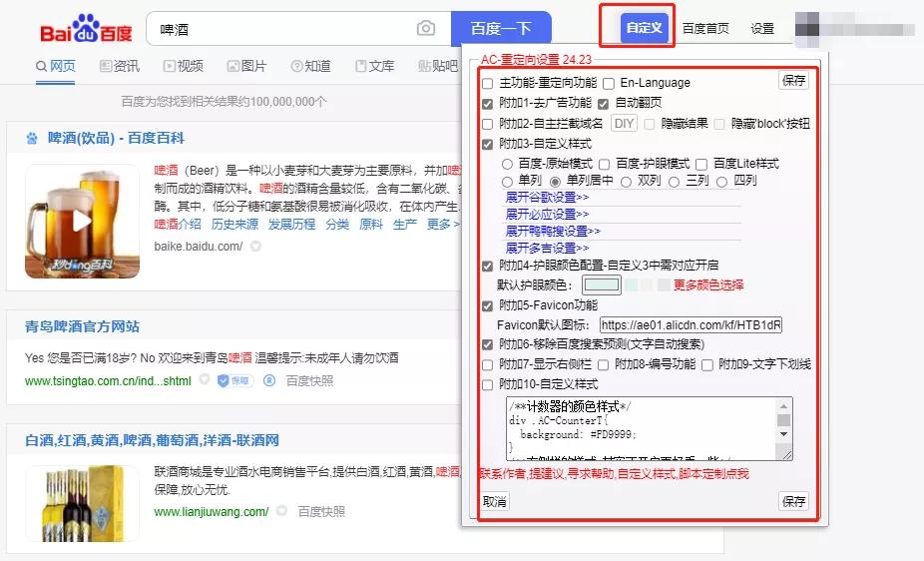Open camera image search icon
This screenshot has width=924, height=561.
[x=425, y=28]
